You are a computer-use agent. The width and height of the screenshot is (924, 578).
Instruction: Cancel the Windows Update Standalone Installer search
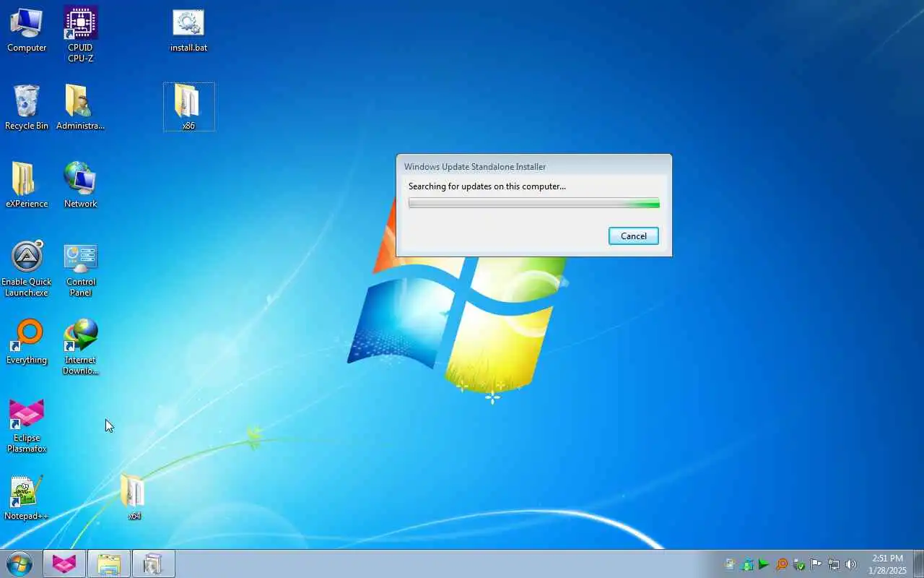(633, 236)
